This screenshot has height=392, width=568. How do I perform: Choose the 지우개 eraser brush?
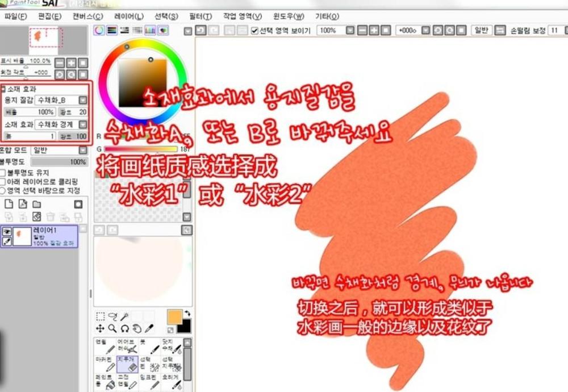126,364
